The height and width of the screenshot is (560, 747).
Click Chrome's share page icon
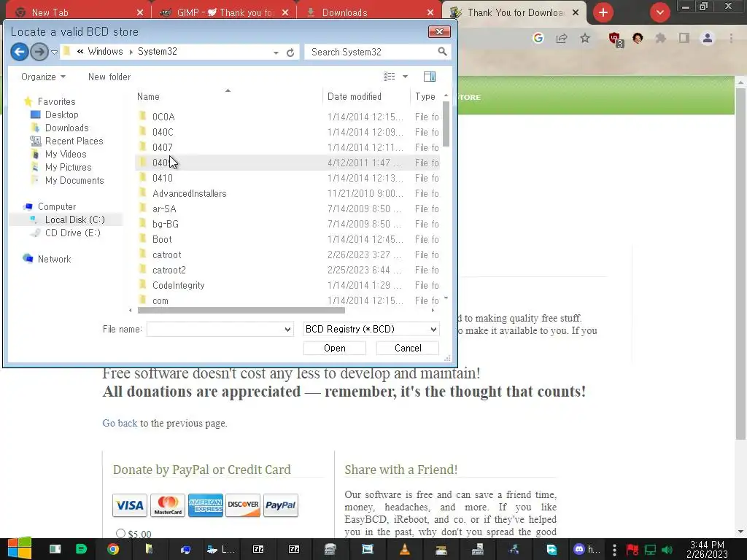(562, 38)
